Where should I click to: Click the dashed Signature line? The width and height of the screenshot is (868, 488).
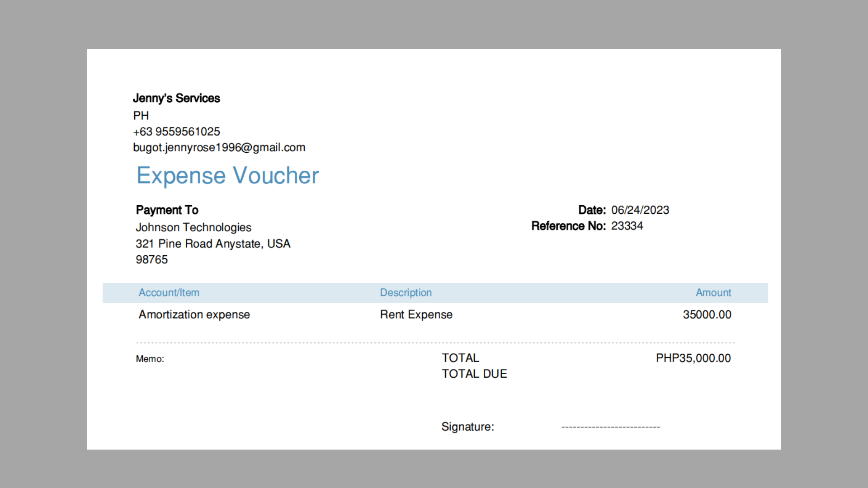click(610, 427)
